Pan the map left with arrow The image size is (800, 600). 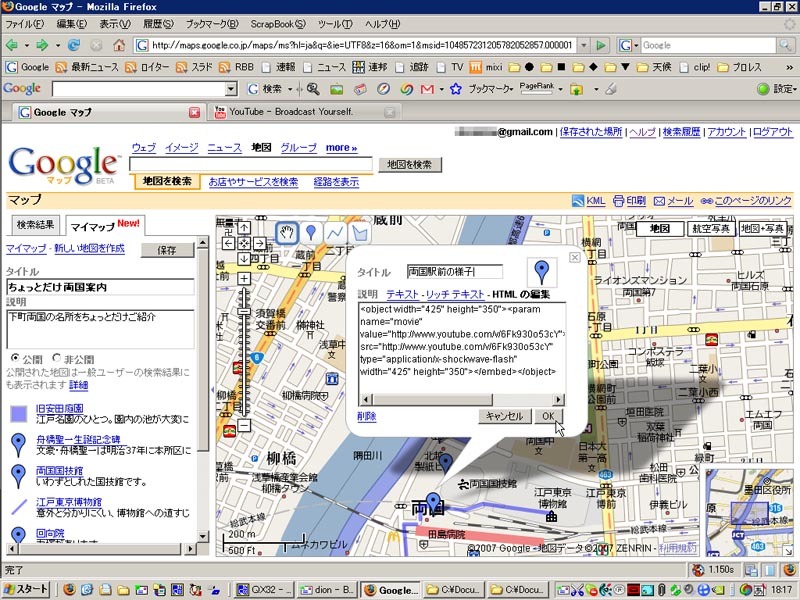[229, 243]
